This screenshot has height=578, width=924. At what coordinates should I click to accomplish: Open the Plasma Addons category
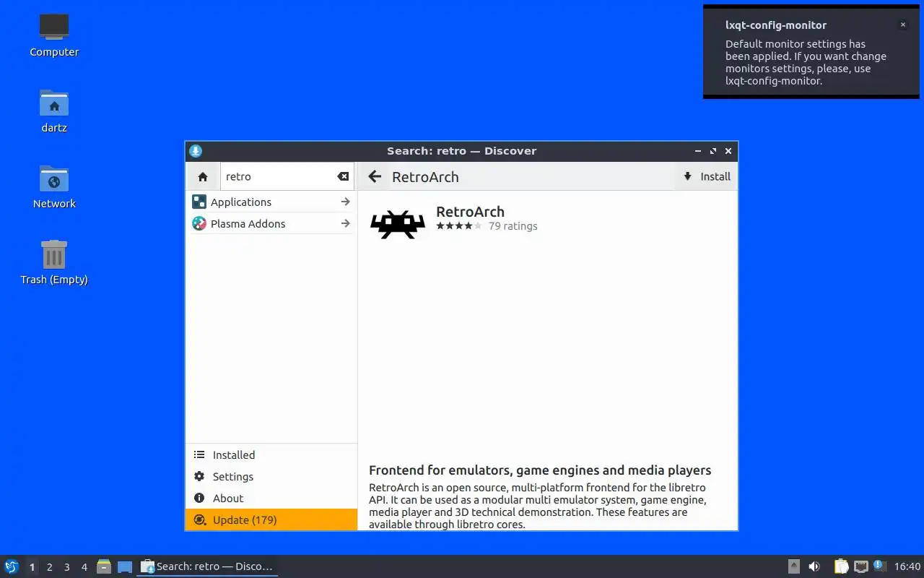[x=271, y=224]
